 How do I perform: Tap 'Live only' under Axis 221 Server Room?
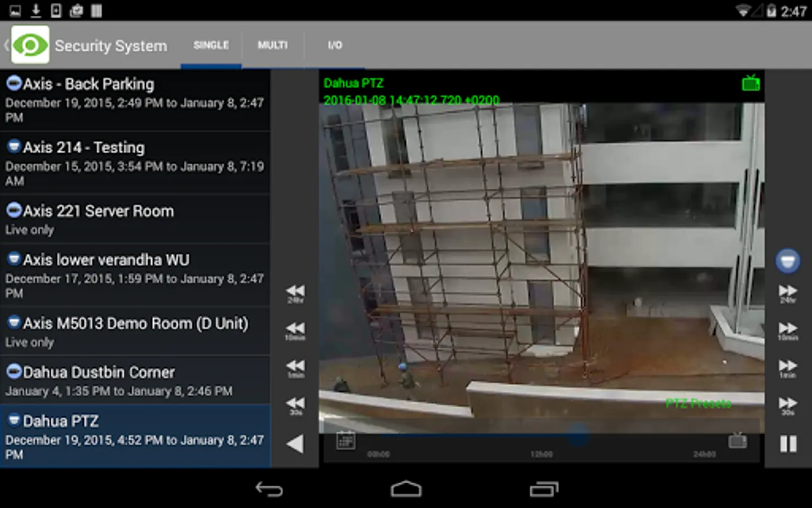30,230
